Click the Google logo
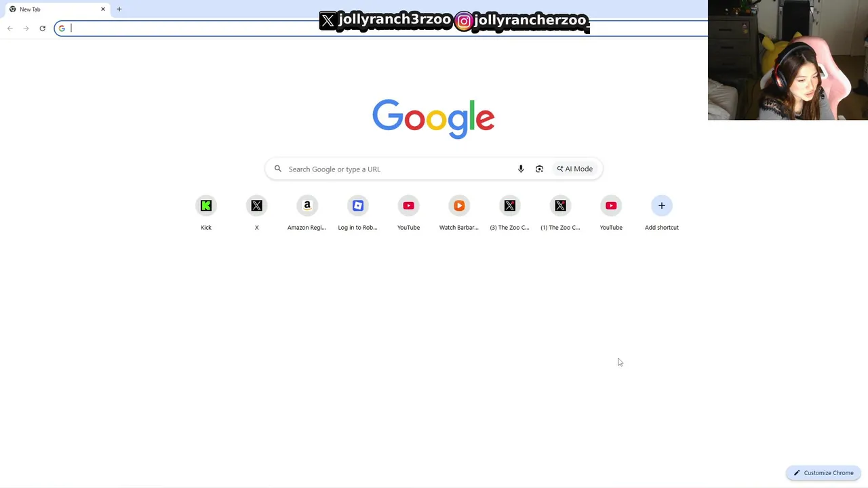Screen dimensions: 868x488 coord(433,119)
